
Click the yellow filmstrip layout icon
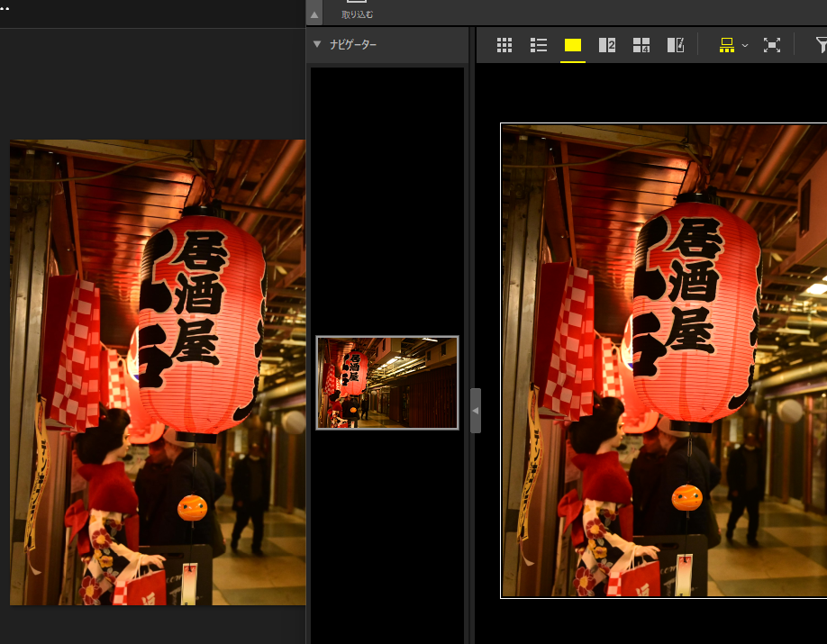click(727, 45)
